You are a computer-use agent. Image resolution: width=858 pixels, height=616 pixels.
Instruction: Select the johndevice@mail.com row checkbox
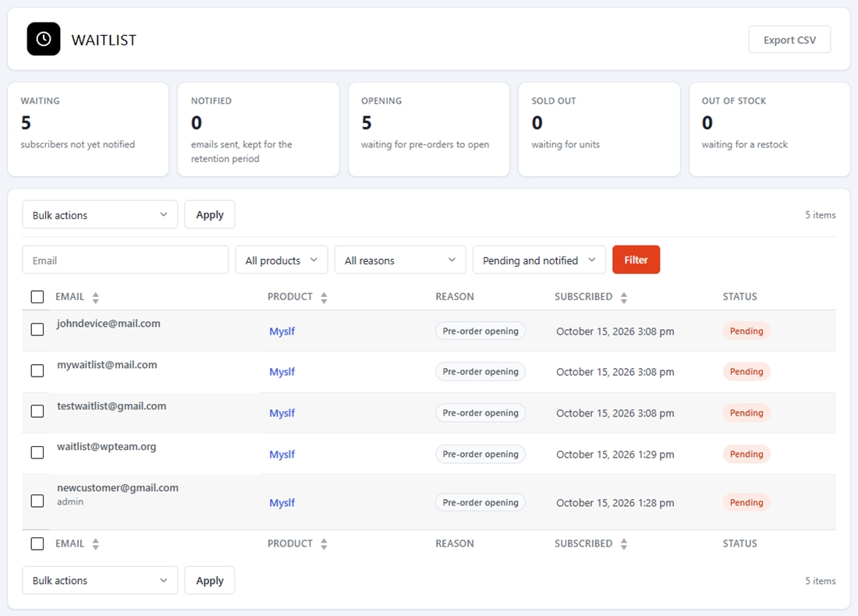[37, 329]
